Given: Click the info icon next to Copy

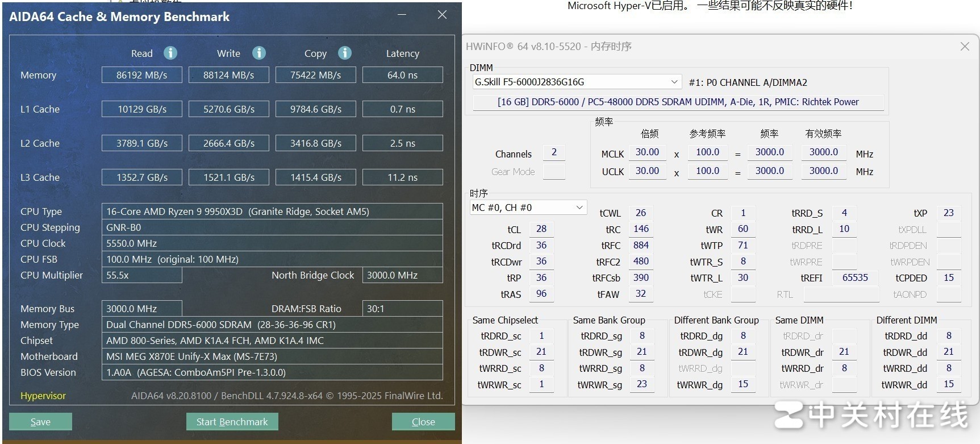Looking at the screenshot, I should [345, 53].
